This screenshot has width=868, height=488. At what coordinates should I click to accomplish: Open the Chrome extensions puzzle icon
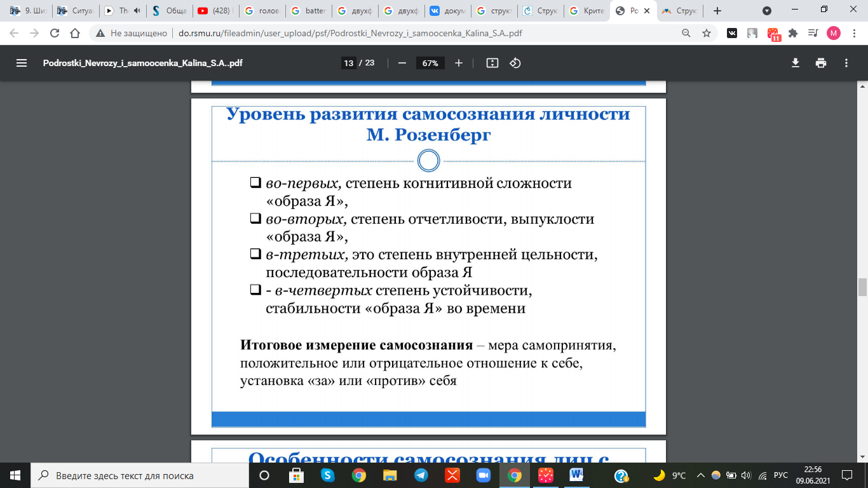click(793, 33)
